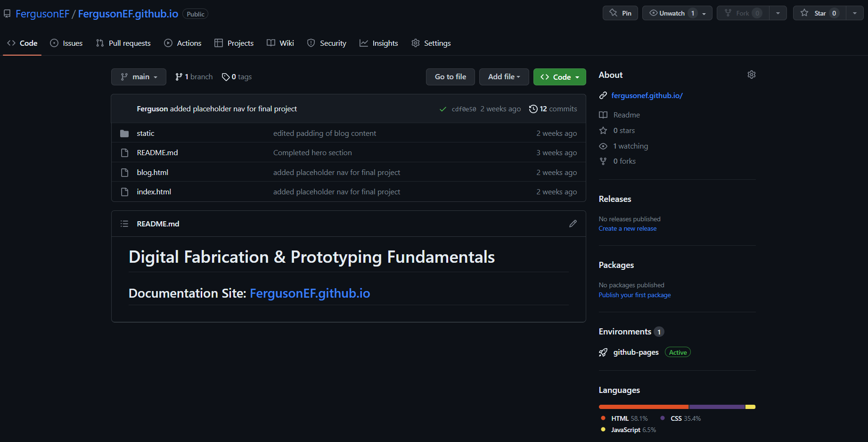The width and height of the screenshot is (868, 442).
Task: Click the disabled Fork button
Action: [743, 13]
